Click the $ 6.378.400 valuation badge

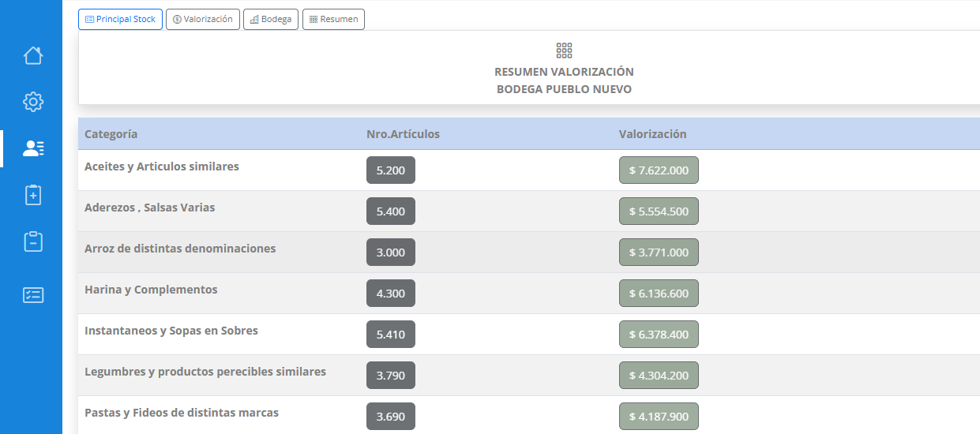click(x=659, y=335)
